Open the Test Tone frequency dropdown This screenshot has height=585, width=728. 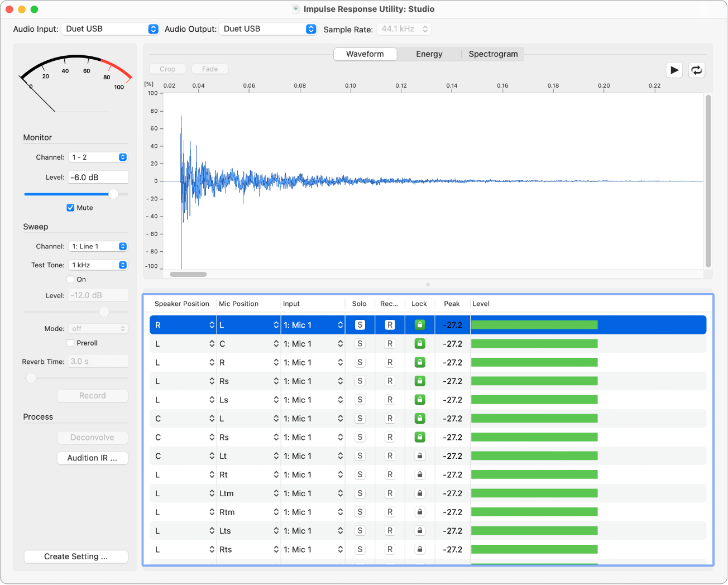point(98,265)
